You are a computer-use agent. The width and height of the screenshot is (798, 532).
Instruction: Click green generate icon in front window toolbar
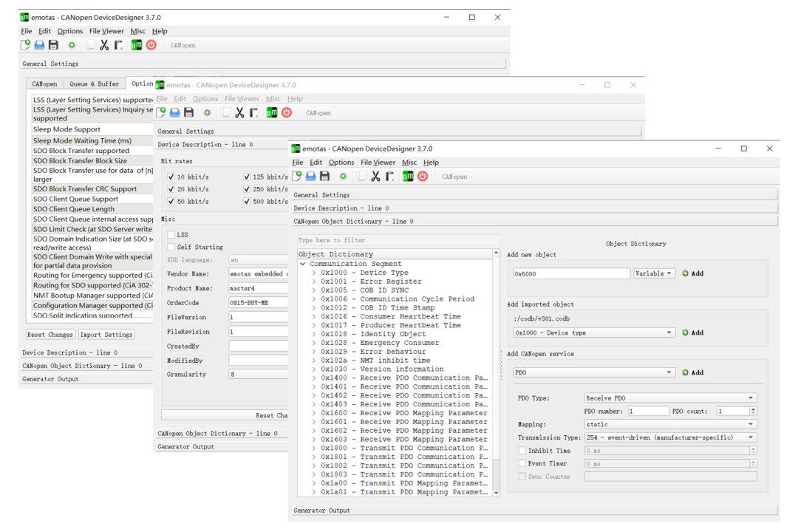click(408, 177)
